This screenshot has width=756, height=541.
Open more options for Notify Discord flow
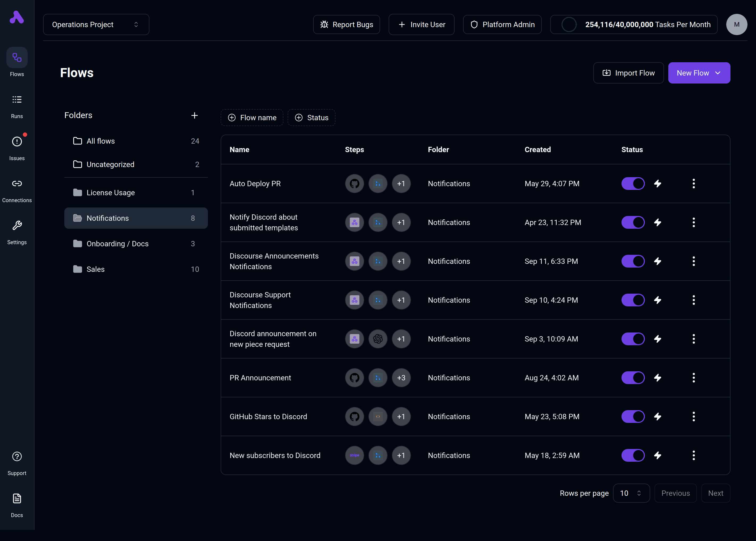[694, 223]
